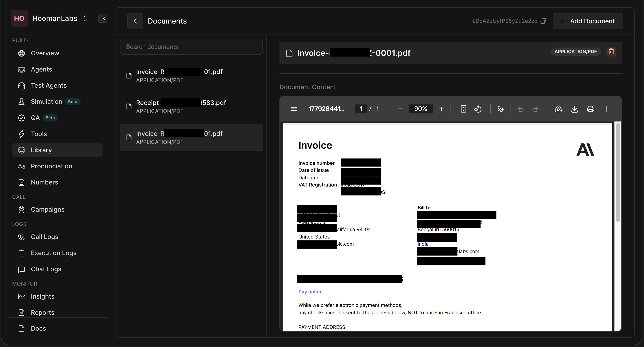Go back from Documents page
This screenshot has width=644, height=347.
click(135, 21)
